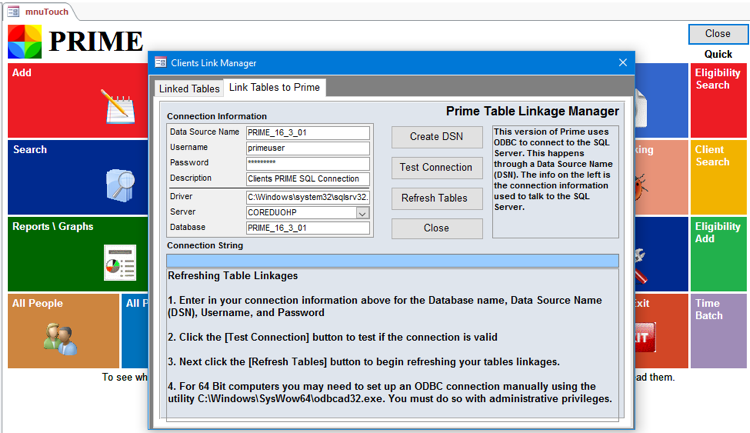The image size is (750, 433).
Task: Open the Reports \ Graphs chart icon
Action: [119, 262]
